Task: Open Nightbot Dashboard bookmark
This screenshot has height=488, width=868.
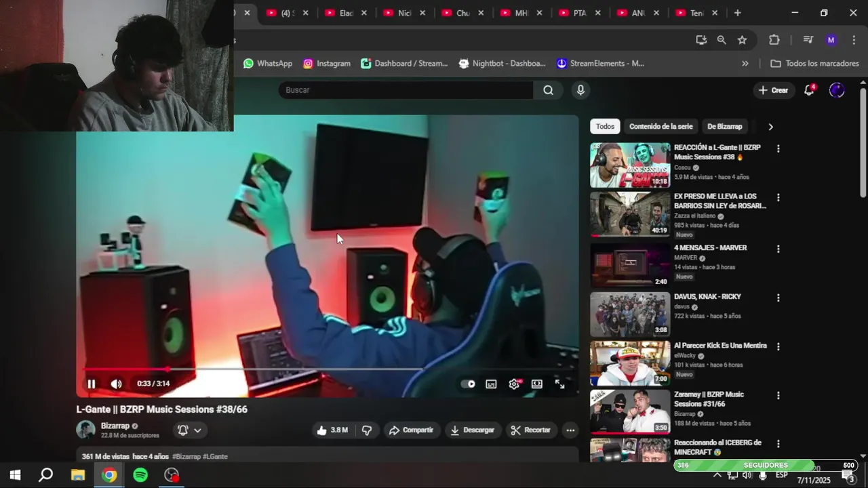Action: [x=502, y=63]
